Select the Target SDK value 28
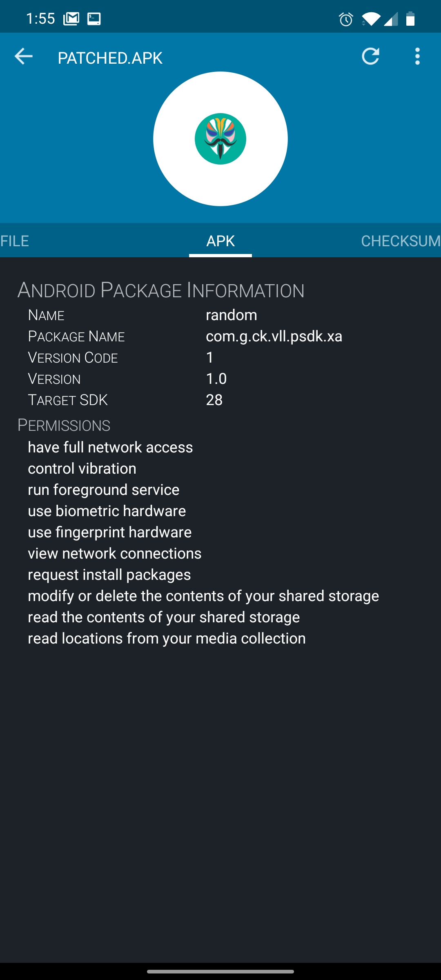The image size is (441, 980). click(x=214, y=400)
